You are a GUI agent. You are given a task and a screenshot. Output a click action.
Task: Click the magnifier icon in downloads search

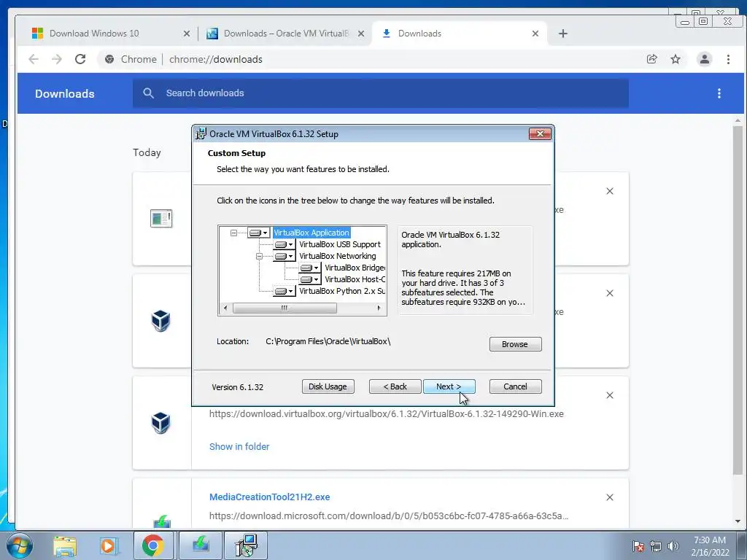148,93
